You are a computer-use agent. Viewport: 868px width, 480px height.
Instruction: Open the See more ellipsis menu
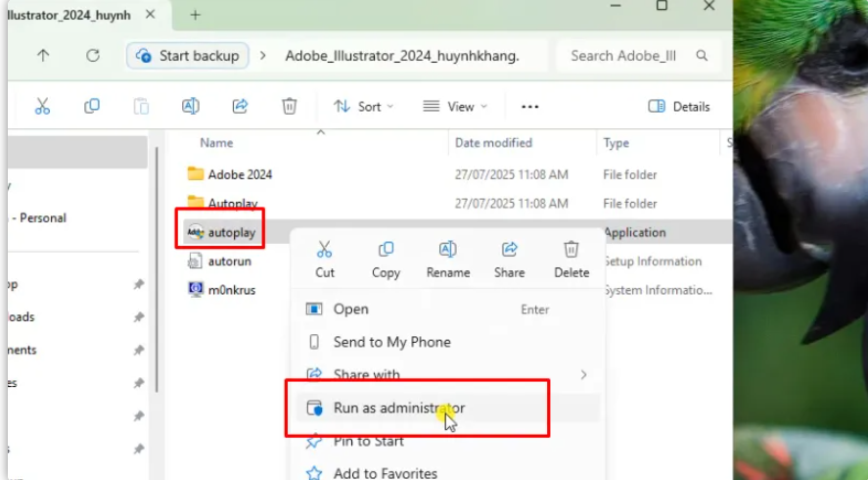tap(530, 107)
